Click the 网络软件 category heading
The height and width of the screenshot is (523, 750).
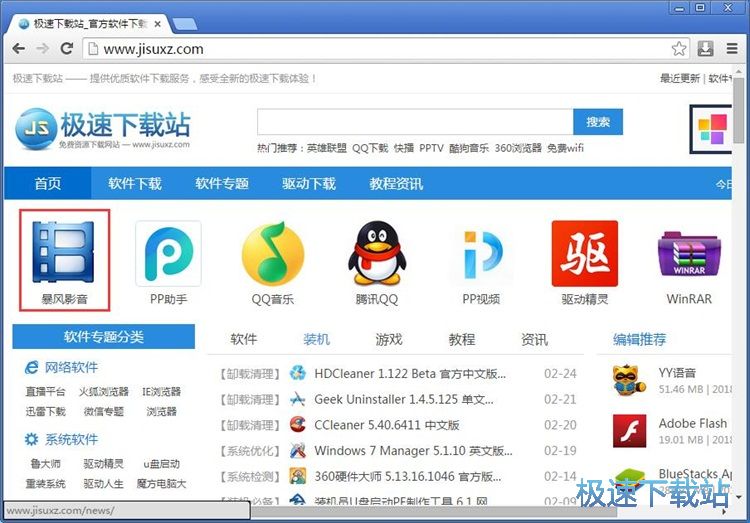pos(71,367)
